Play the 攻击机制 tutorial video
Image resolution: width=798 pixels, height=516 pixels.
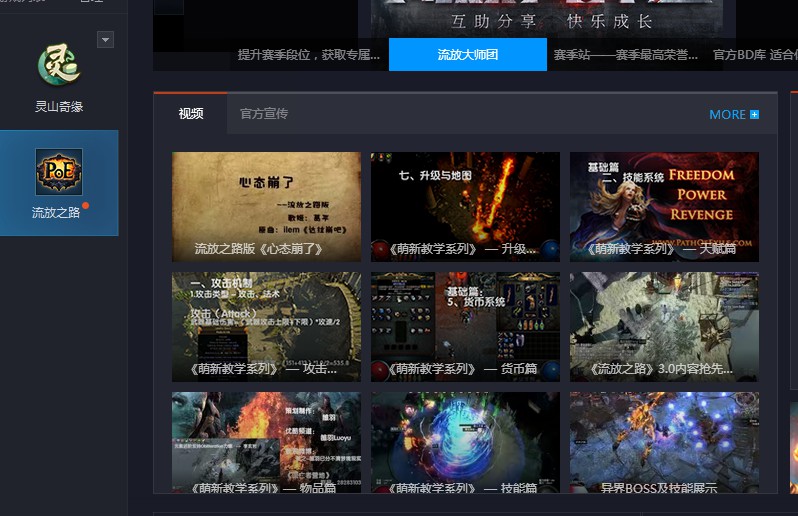tap(267, 327)
